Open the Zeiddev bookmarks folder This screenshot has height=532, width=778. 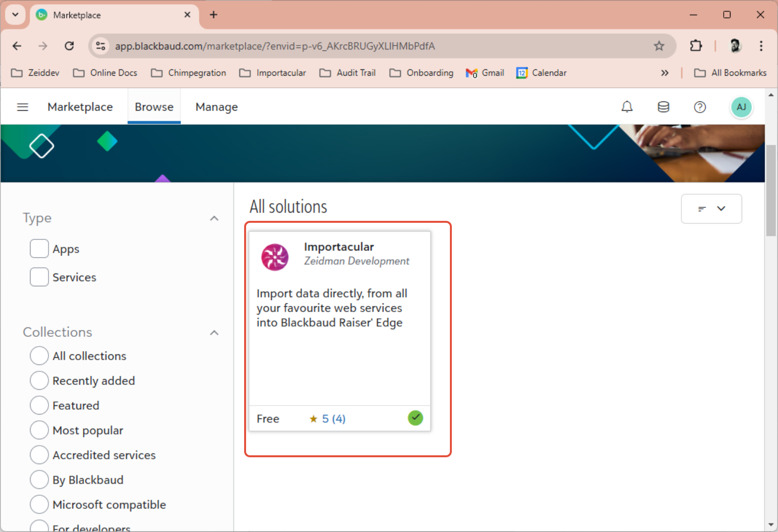click(x=35, y=73)
